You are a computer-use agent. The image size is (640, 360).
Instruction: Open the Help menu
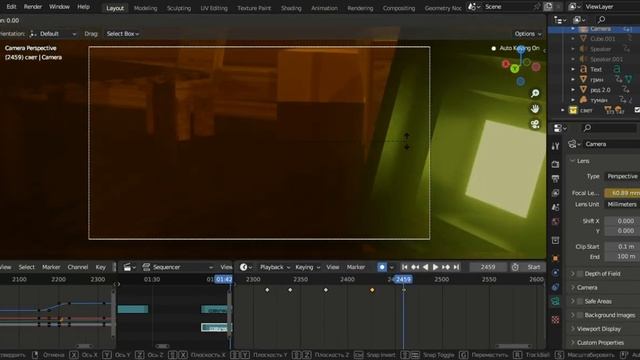pos(83,7)
